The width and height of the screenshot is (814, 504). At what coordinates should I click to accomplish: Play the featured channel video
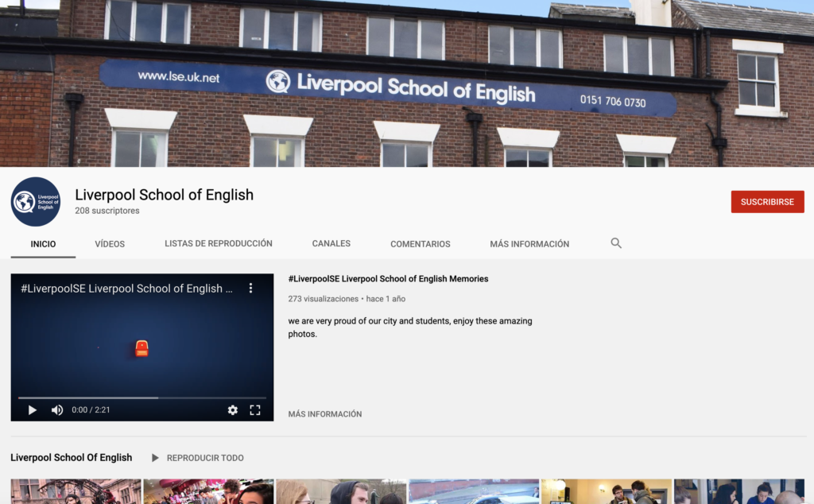click(32, 410)
